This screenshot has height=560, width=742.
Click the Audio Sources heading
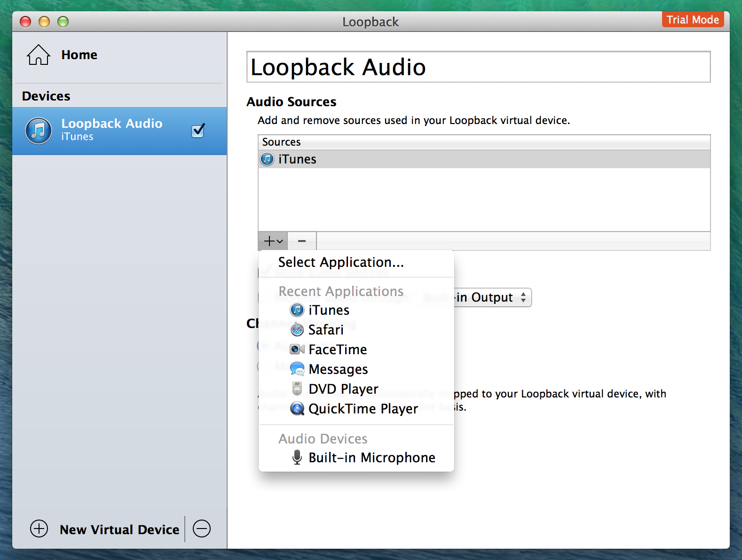[292, 102]
